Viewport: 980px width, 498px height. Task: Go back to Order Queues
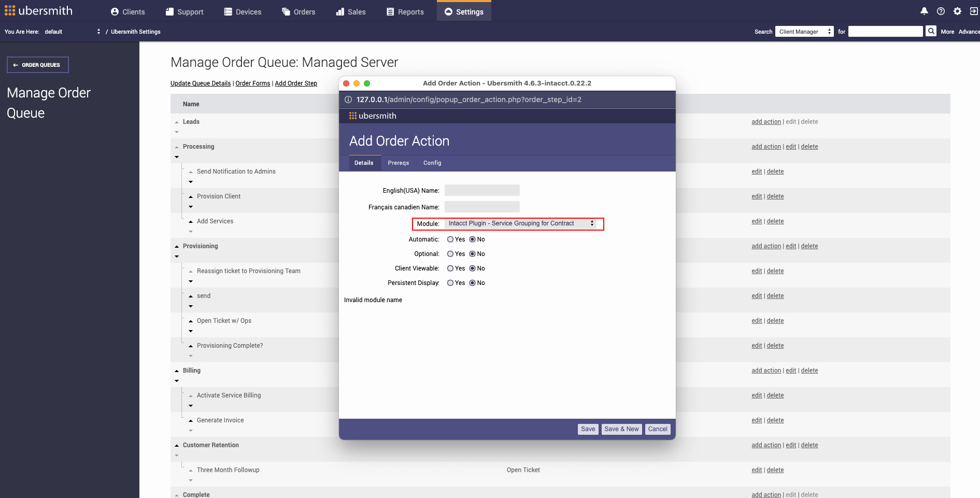[38, 65]
